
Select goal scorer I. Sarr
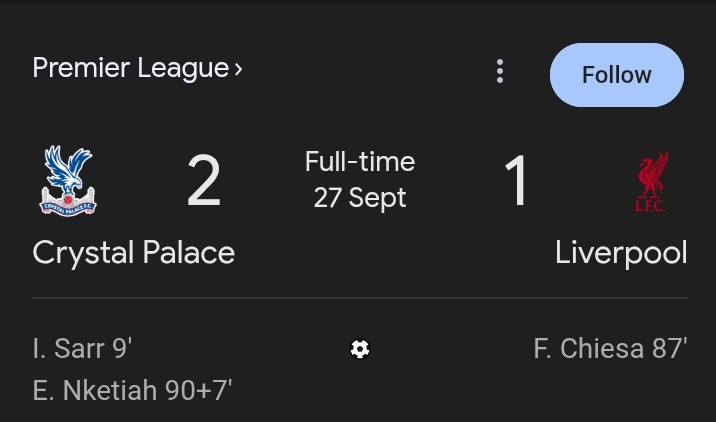(x=69, y=348)
